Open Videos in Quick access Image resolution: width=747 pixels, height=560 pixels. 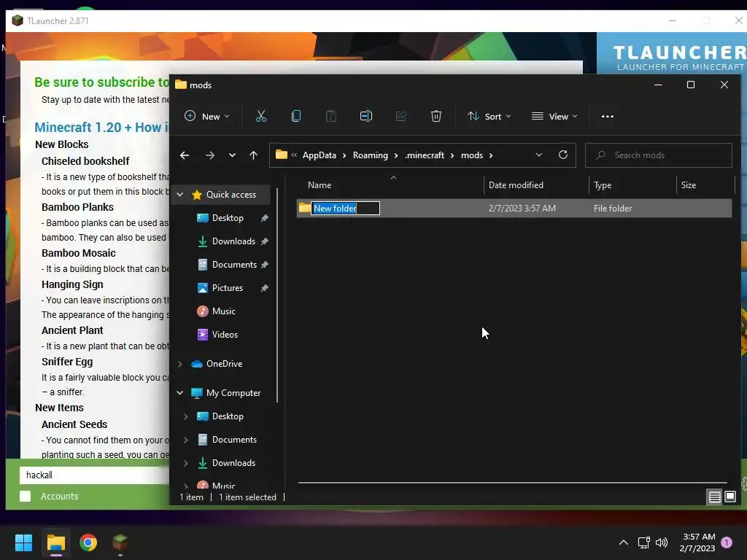tap(225, 334)
